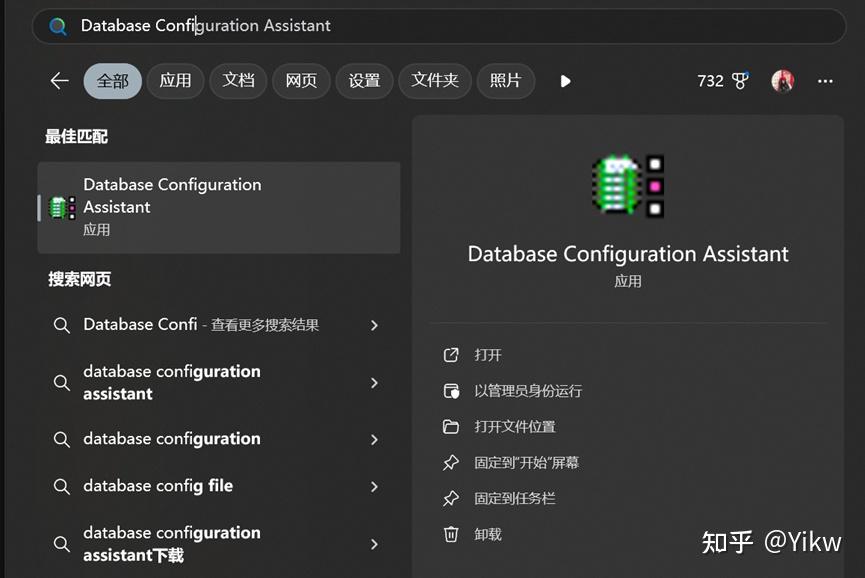Choose 卸载 to uninstall app
The width and height of the screenshot is (865, 578).
488,534
